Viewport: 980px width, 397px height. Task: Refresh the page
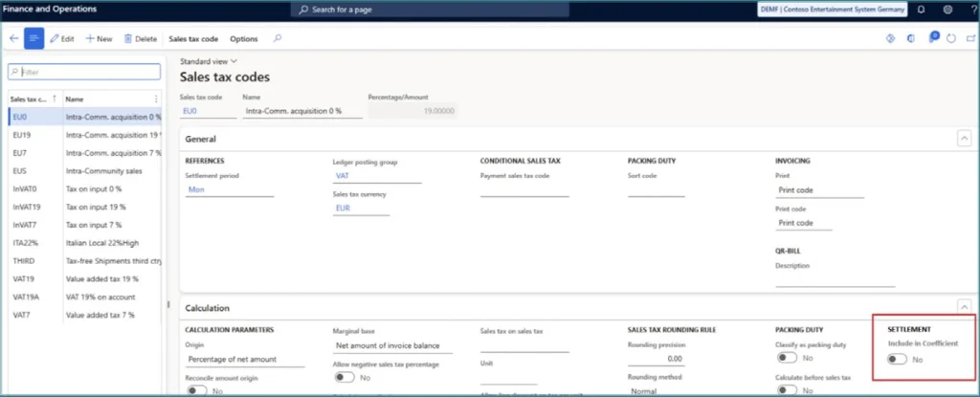[951, 39]
